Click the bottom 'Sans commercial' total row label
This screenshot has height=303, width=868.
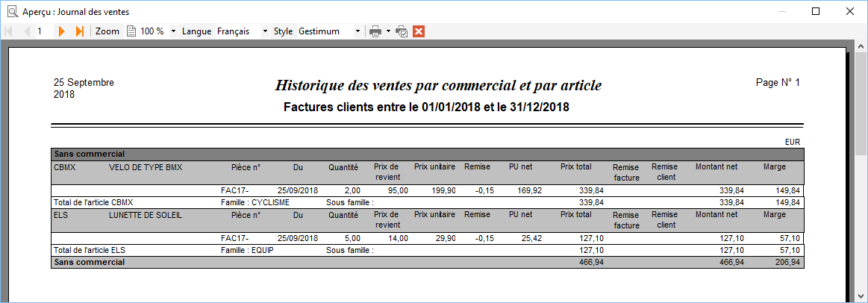pyautogui.click(x=89, y=262)
